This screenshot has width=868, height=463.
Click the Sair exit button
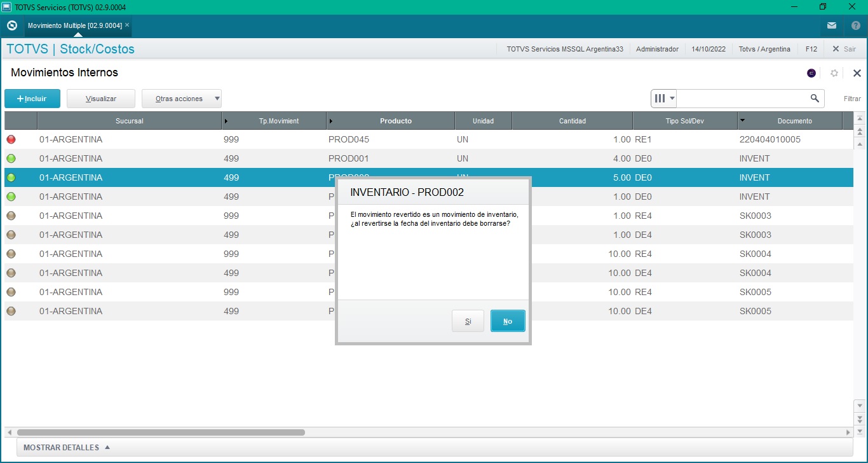click(844, 49)
